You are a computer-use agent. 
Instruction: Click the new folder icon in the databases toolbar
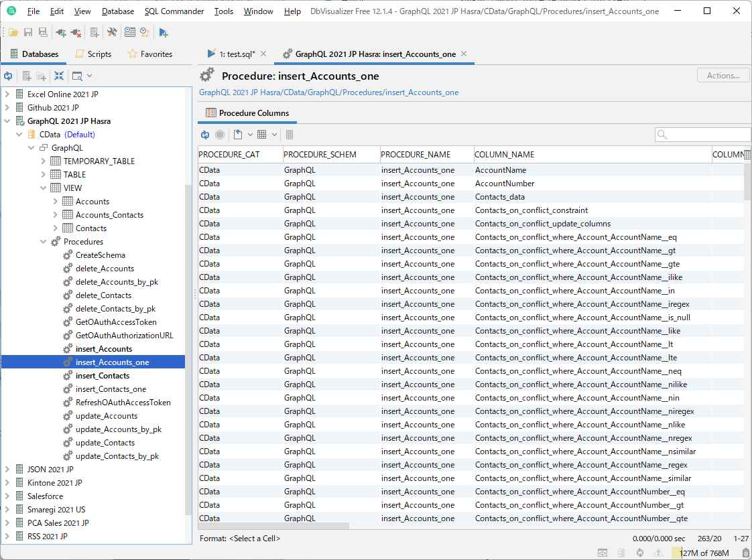[x=42, y=76]
